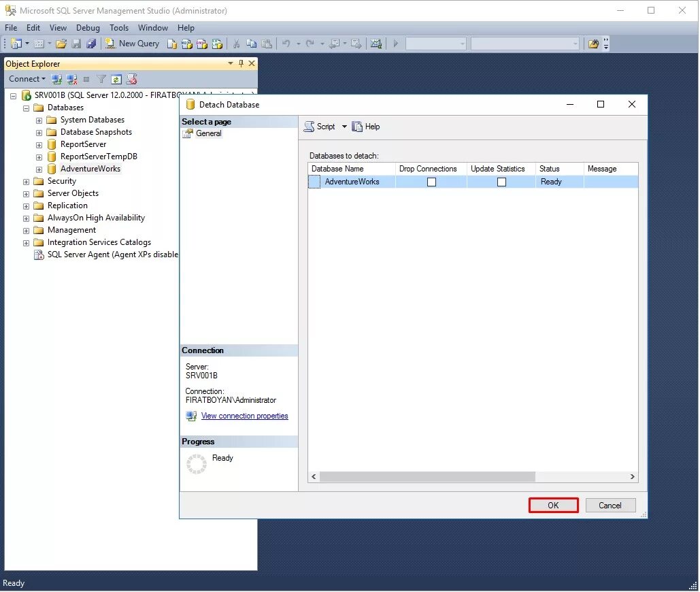The width and height of the screenshot is (700, 592).
Task: Click the New Project toolbar icon
Action: pyautogui.click(x=16, y=44)
